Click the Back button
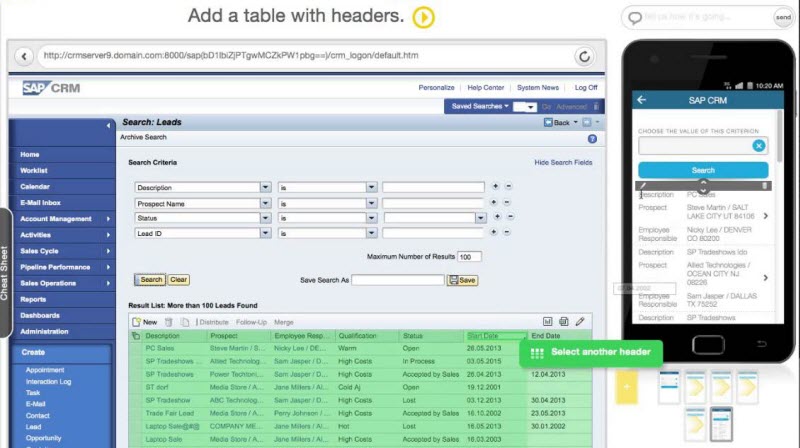 (x=557, y=122)
